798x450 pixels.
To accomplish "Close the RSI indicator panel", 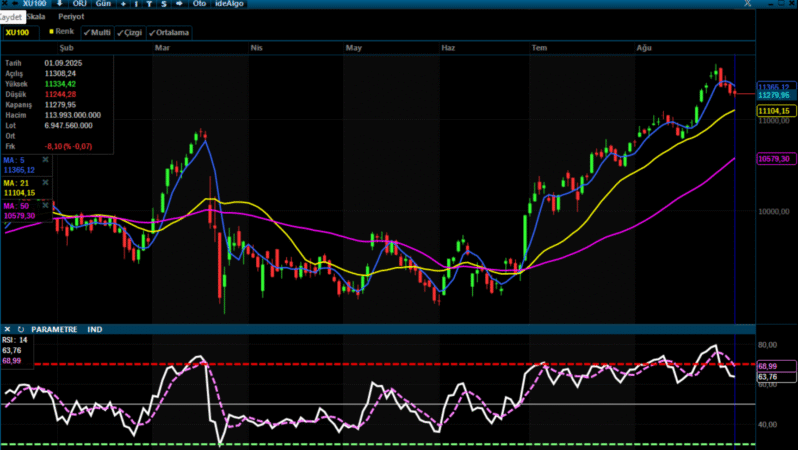I will [x=7, y=329].
